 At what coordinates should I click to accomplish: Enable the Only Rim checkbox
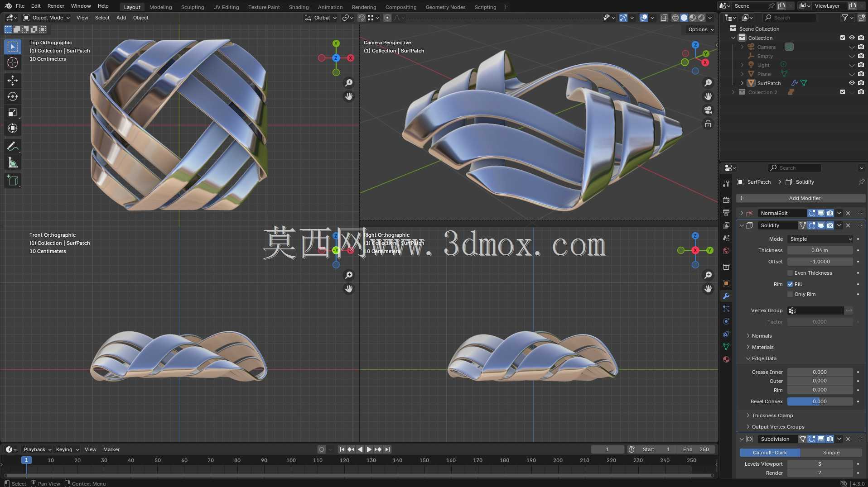(790, 294)
